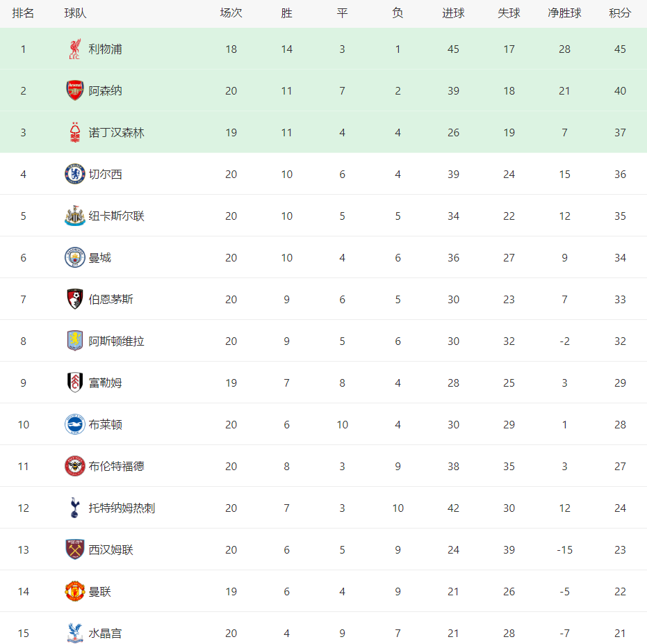Screen dimensions: 647x644
Task: Click the Crystal Palace crest icon
Action: 74,633
